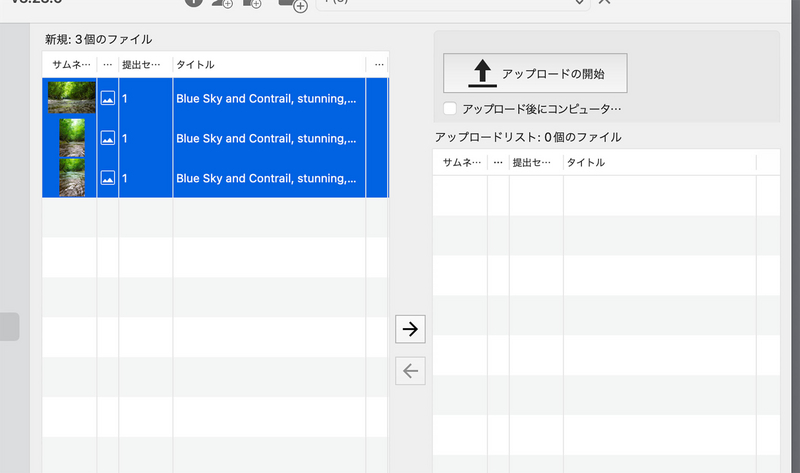This screenshot has width=800, height=473.
Task: Click the アップロードの開始 button
Action: [535, 73]
